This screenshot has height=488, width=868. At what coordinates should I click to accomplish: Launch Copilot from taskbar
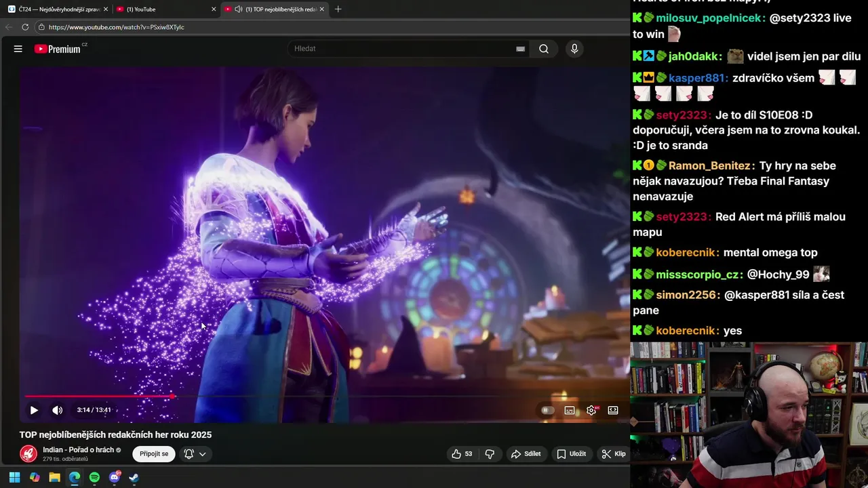point(35,477)
